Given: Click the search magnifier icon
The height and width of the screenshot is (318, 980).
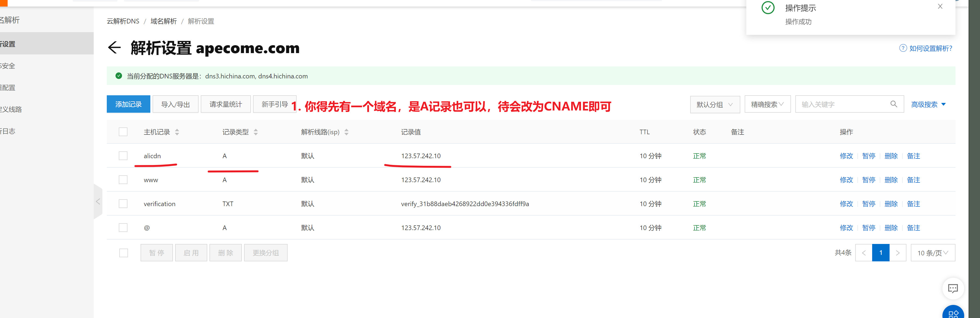Looking at the screenshot, I should [894, 104].
